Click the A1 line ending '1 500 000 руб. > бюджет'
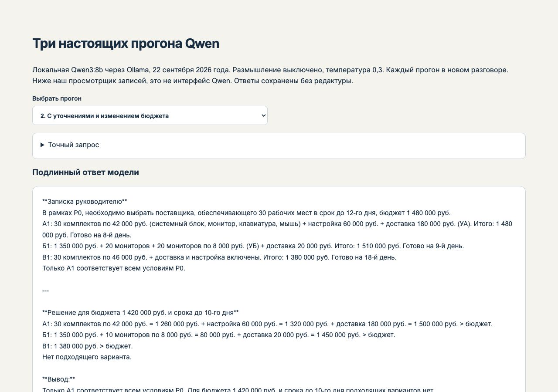The width and height of the screenshot is (558, 392). pos(267,324)
